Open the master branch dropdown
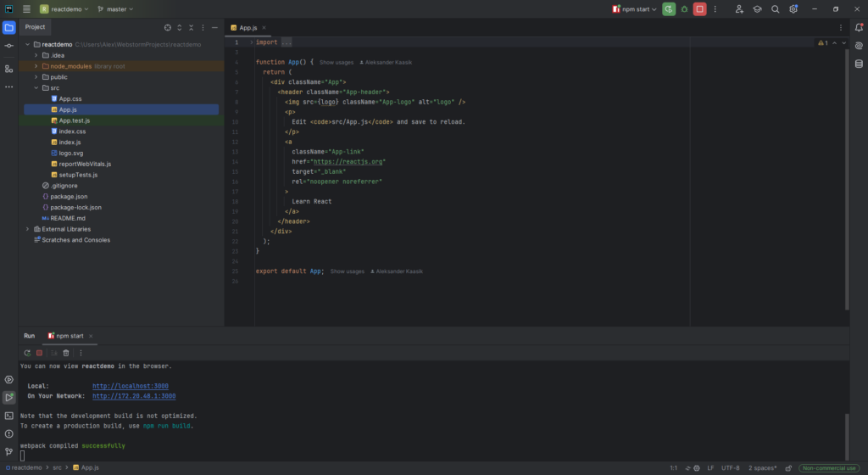 pos(115,8)
